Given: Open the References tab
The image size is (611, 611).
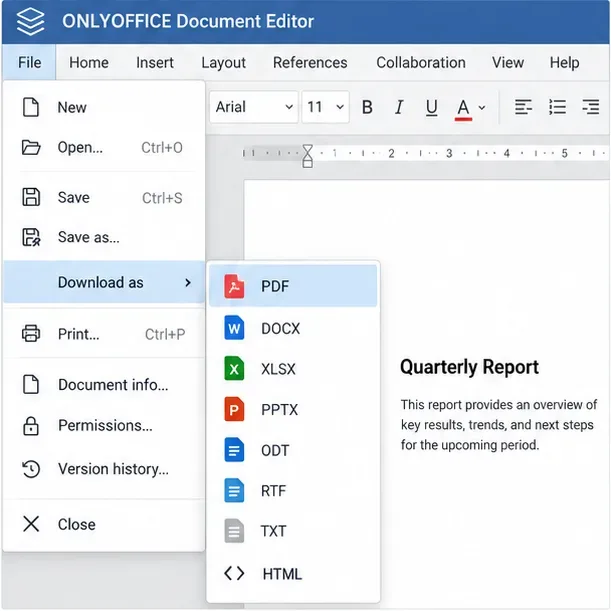Looking at the screenshot, I should 310,62.
